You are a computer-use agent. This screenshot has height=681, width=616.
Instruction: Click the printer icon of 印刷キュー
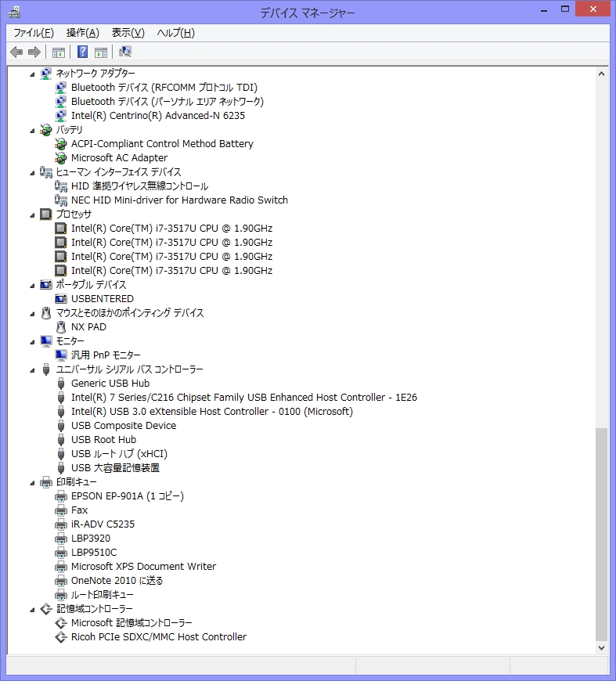pos(45,482)
